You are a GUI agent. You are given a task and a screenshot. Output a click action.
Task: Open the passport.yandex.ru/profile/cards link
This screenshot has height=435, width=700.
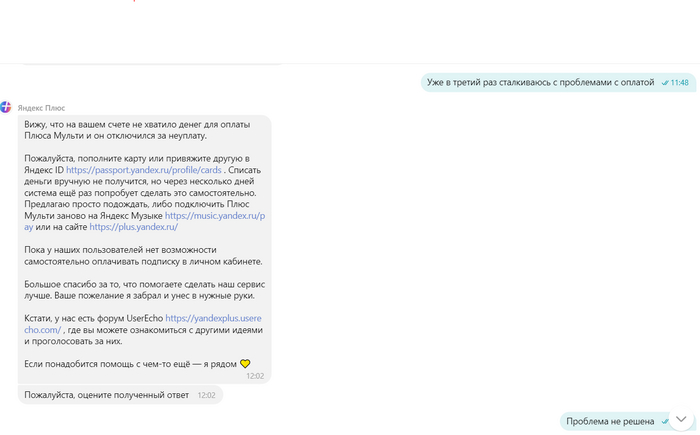tap(144, 170)
